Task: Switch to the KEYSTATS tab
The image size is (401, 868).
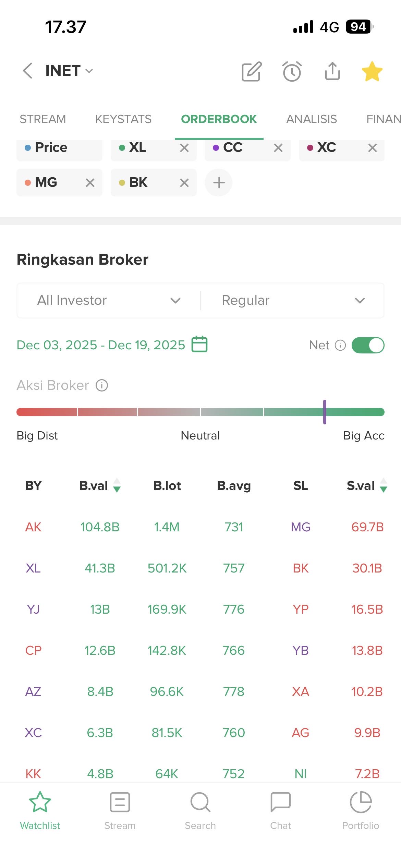Action: (x=123, y=119)
